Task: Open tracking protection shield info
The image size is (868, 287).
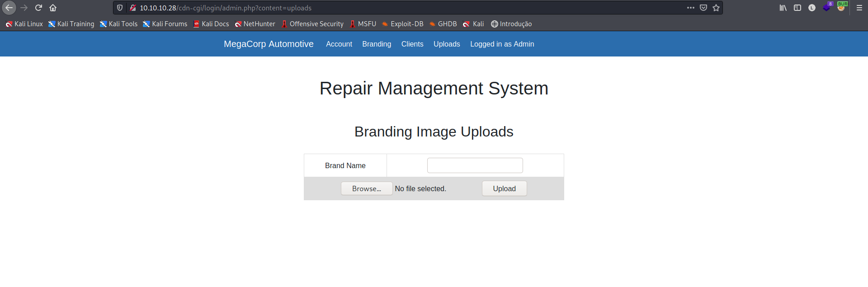Action: (120, 8)
